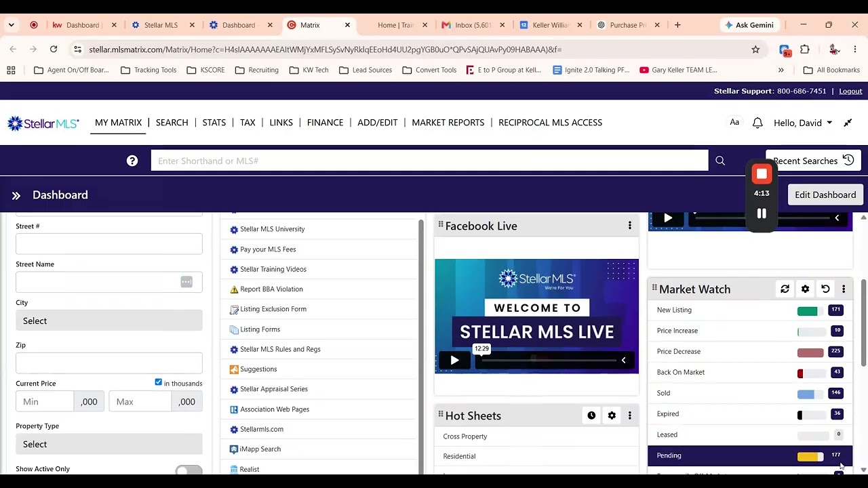The image size is (868, 488).
Task: Click Market Watch reset arrow icon
Action: click(825, 289)
